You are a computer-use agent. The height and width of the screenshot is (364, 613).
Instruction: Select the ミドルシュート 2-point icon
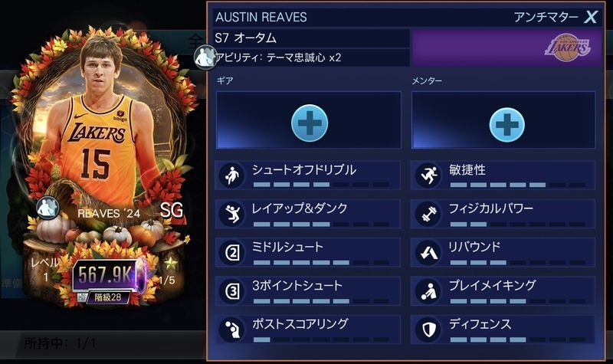pyautogui.click(x=232, y=253)
